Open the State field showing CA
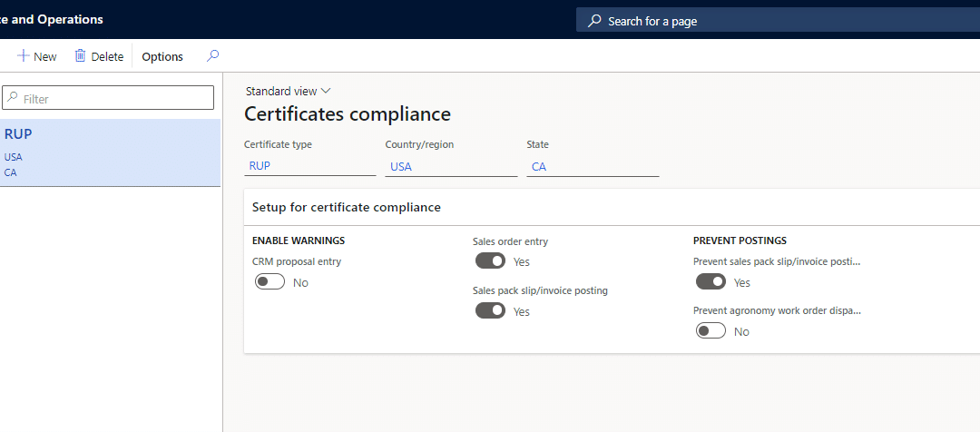 [x=592, y=167]
